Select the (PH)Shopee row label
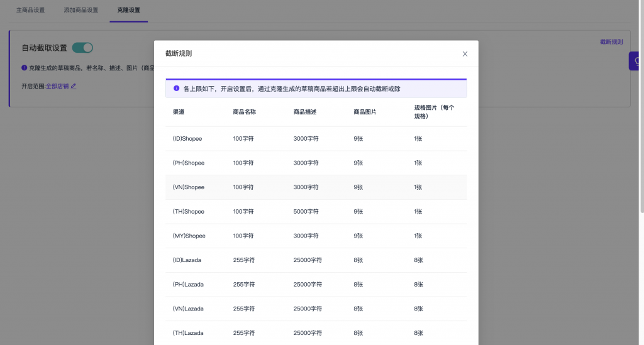This screenshot has height=345, width=644. pos(189,163)
